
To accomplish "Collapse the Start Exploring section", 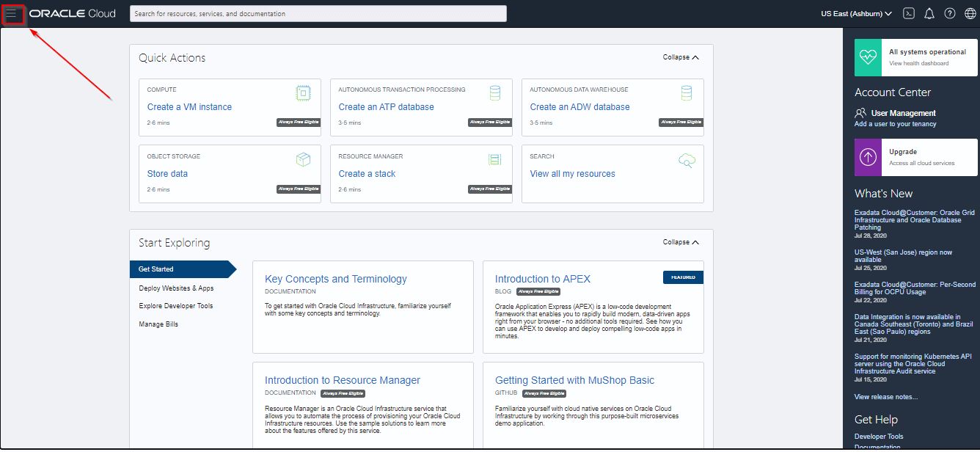I will tap(681, 242).
